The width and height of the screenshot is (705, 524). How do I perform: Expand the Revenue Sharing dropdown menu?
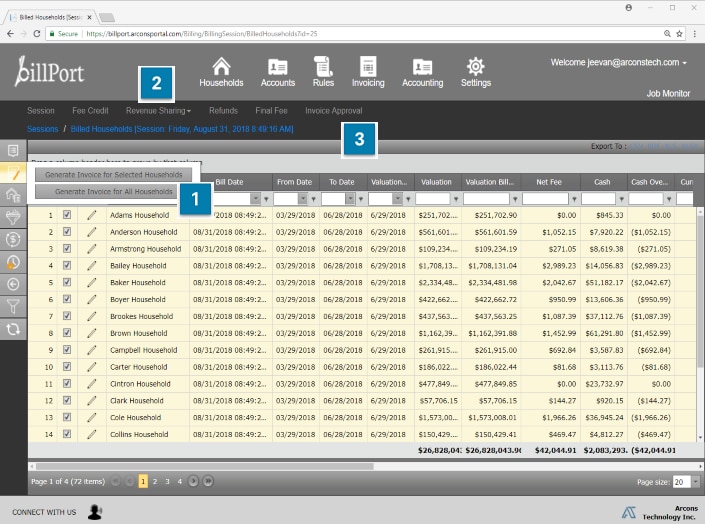(158, 111)
